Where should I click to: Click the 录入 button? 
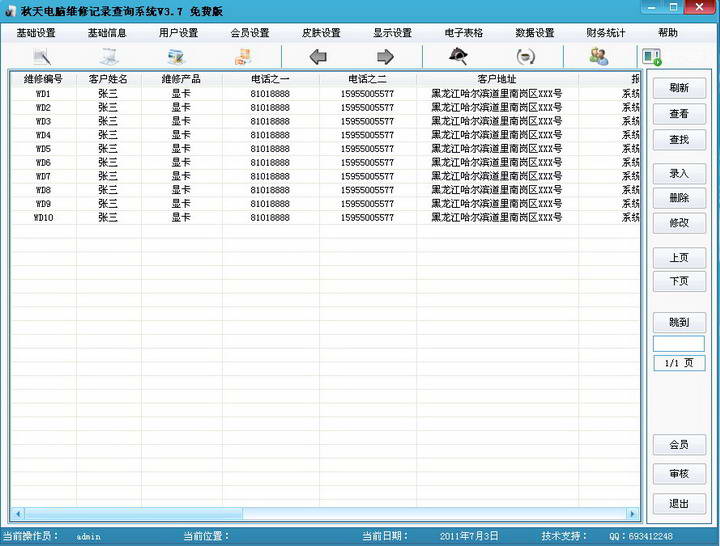click(679, 174)
